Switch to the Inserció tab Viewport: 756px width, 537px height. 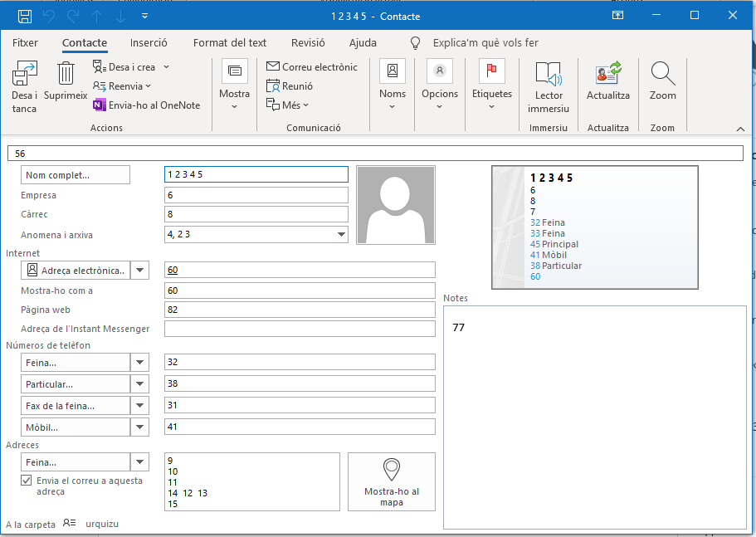149,42
